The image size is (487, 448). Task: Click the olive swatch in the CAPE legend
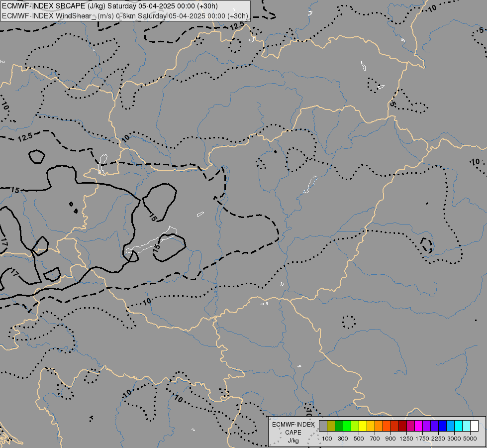331,426
